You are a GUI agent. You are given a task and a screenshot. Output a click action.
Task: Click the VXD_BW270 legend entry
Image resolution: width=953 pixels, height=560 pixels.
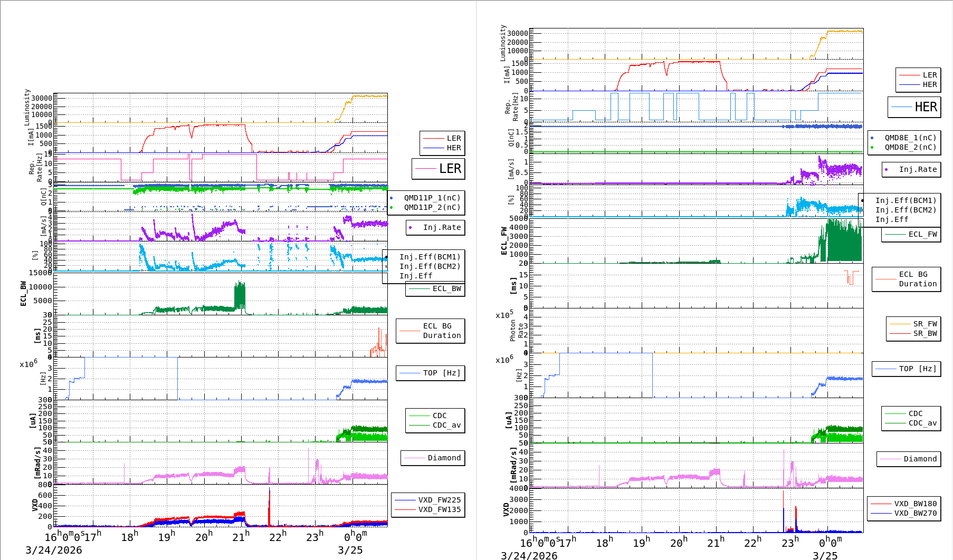pyautogui.click(x=914, y=514)
